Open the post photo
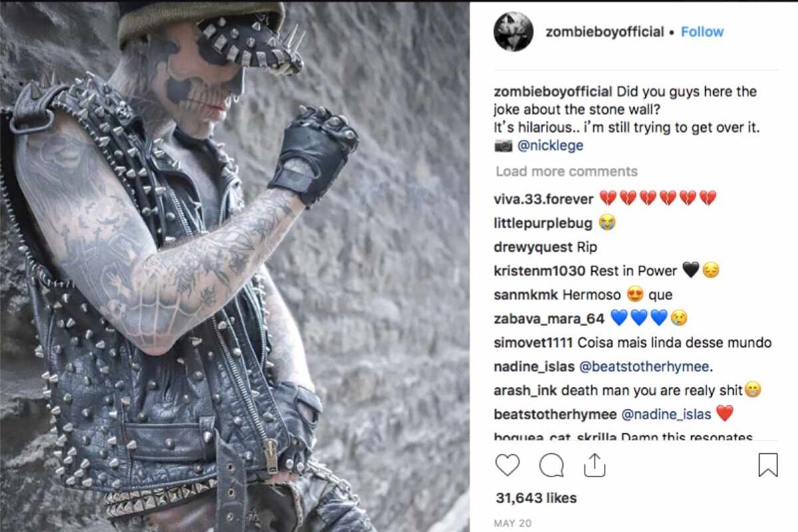This screenshot has height=532, width=798. coord(235,266)
